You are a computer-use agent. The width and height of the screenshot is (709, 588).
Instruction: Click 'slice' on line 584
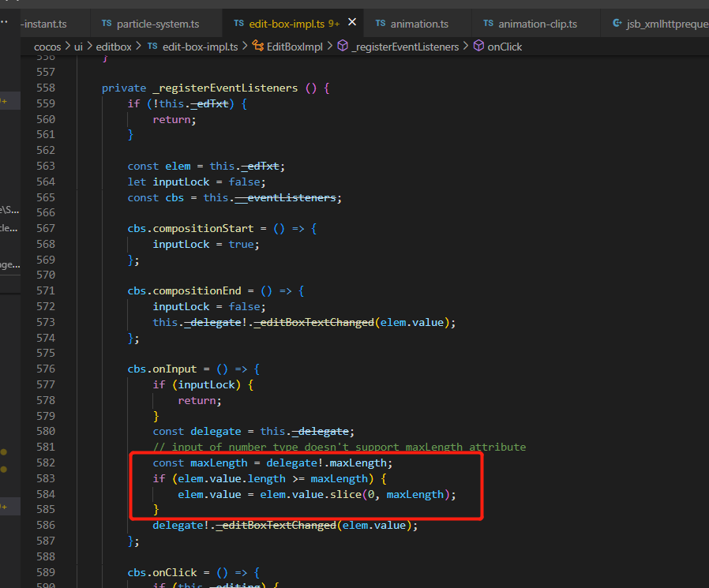pos(346,495)
